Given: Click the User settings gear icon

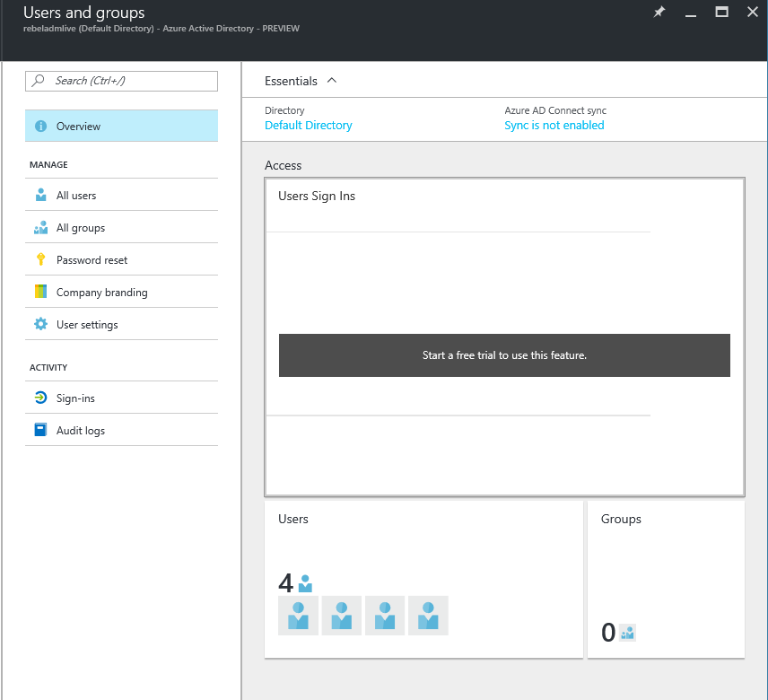Looking at the screenshot, I should point(40,324).
